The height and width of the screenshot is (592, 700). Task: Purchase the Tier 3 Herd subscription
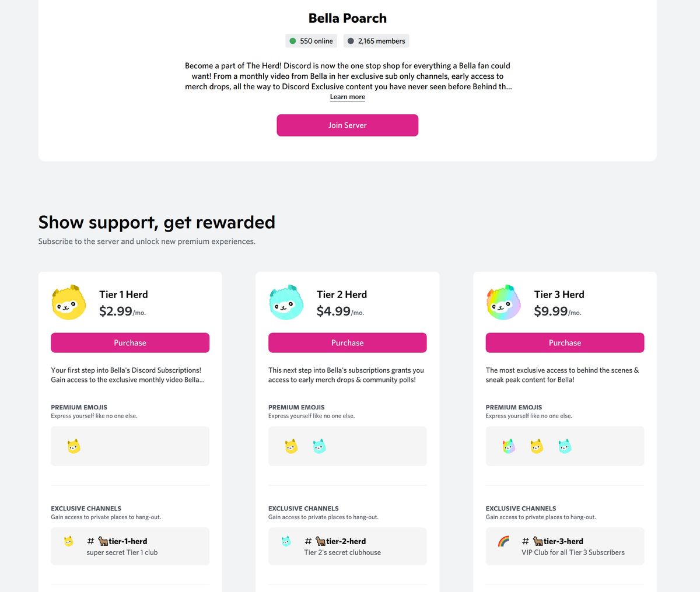564,342
